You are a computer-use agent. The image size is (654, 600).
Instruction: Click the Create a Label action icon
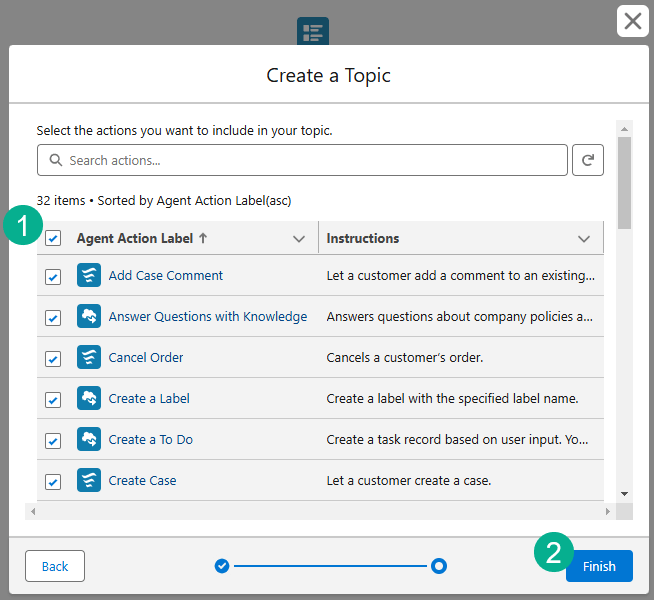pyautogui.click(x=89, y=398)
